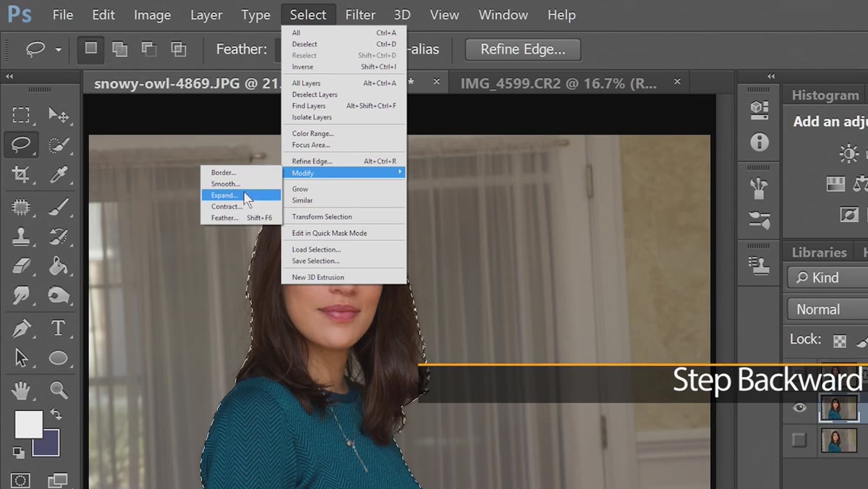The image size is (868, 489).
Task: Select the Move tool
Action: [x=59, y=114]
